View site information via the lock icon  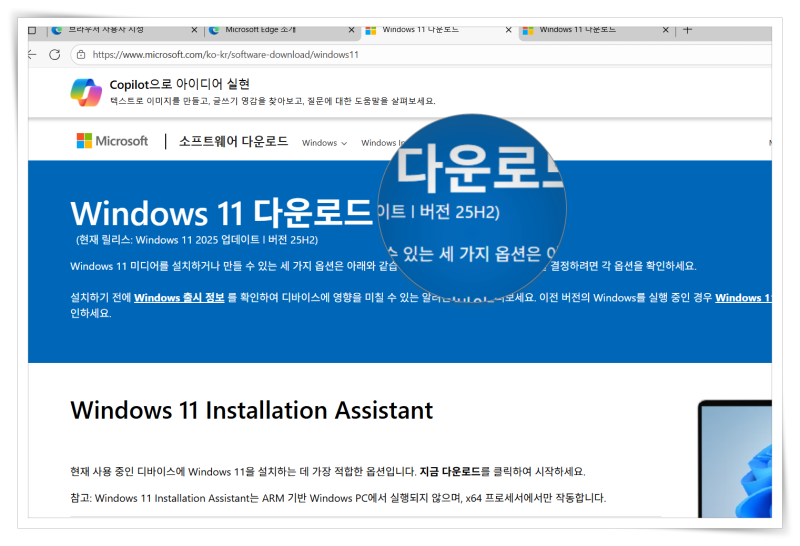[81, 55]
